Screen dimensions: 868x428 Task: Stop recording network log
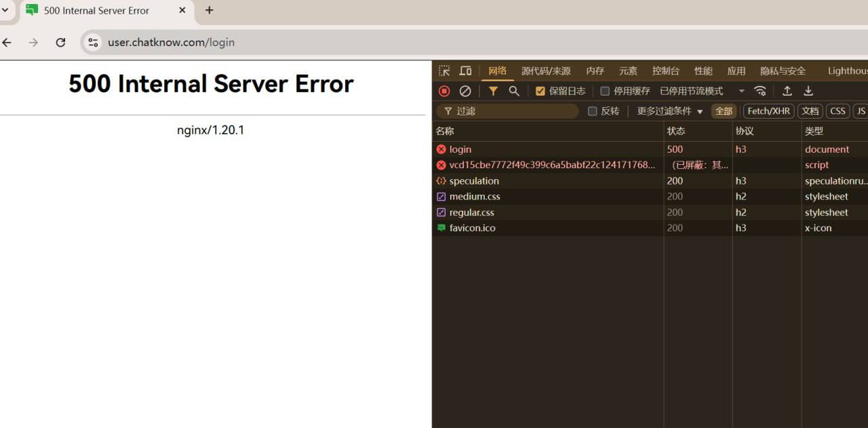coord(444,91)
